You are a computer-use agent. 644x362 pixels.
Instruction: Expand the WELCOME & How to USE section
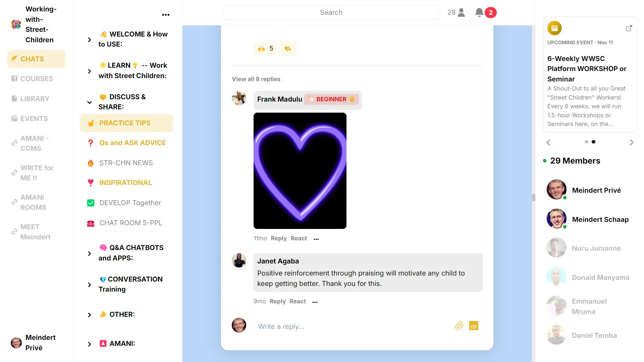pos(89,40)
